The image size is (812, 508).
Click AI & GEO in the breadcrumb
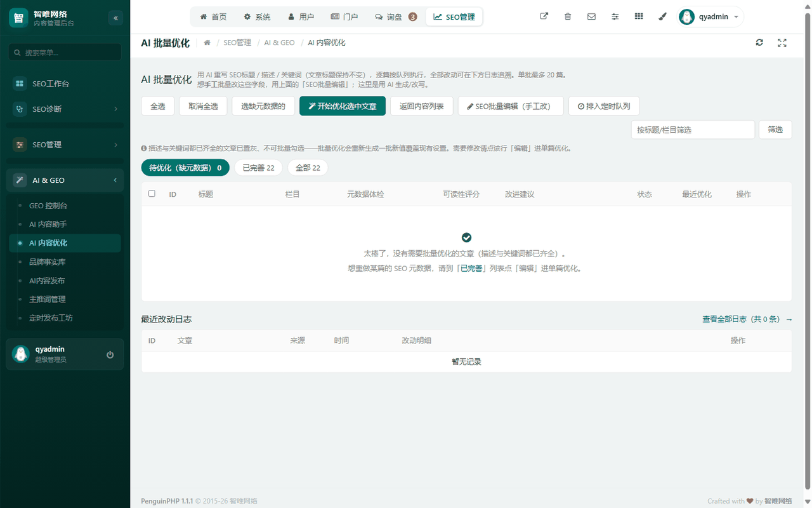[x=279, y=43]
